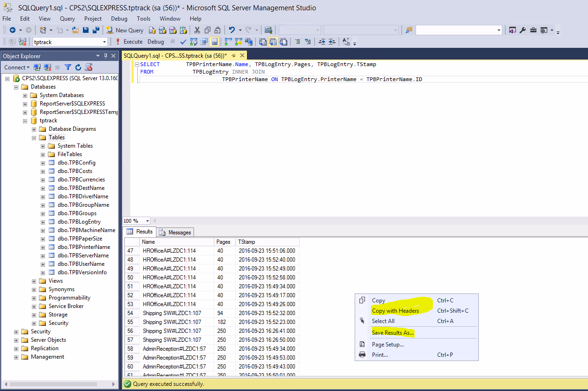
Task: Click the Undo arrow icon
Action: (231, 30)
